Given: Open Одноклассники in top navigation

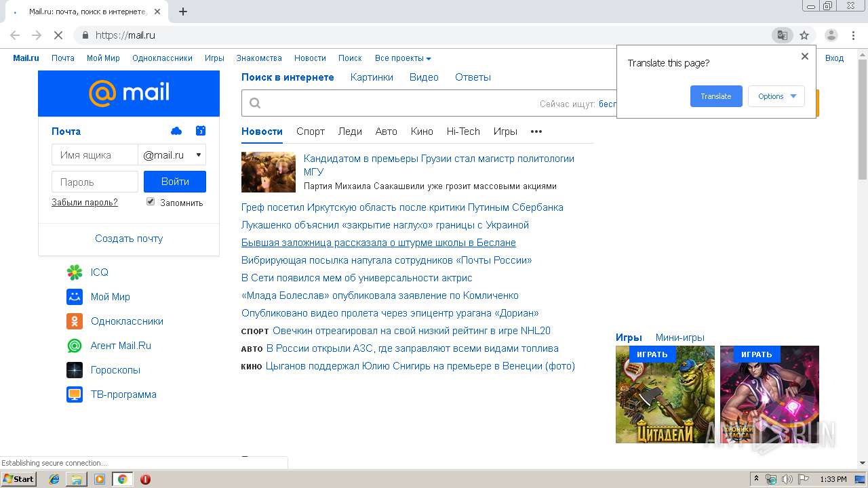Looking at the screenshot, I should point(162,58).
